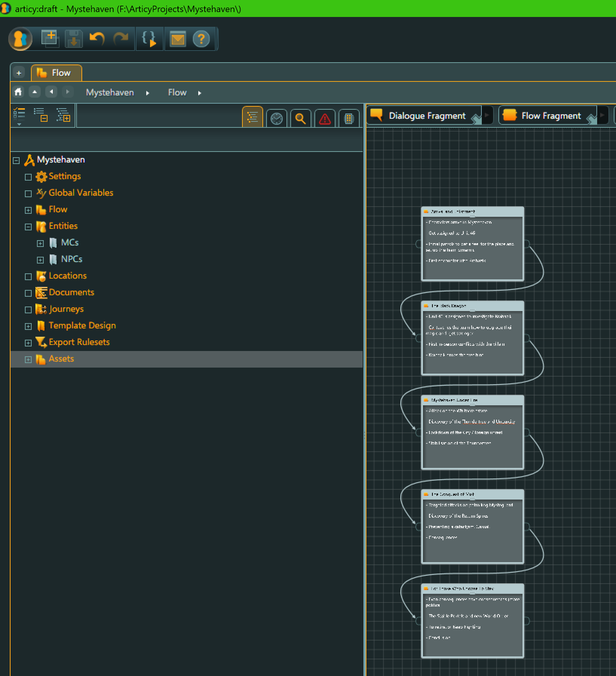Start the scripting presentation mode icon
The image size is (616, 676).
(x=149, y=39)
